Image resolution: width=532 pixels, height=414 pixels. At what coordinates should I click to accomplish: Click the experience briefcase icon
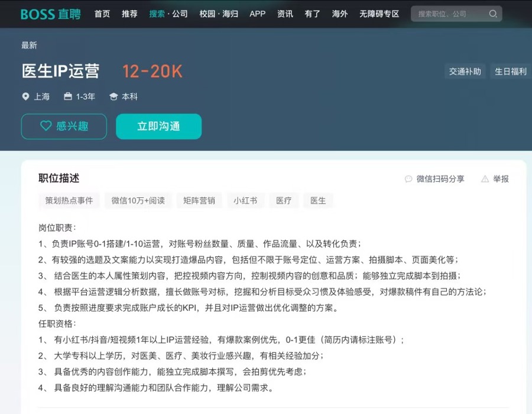click(68, 96)
